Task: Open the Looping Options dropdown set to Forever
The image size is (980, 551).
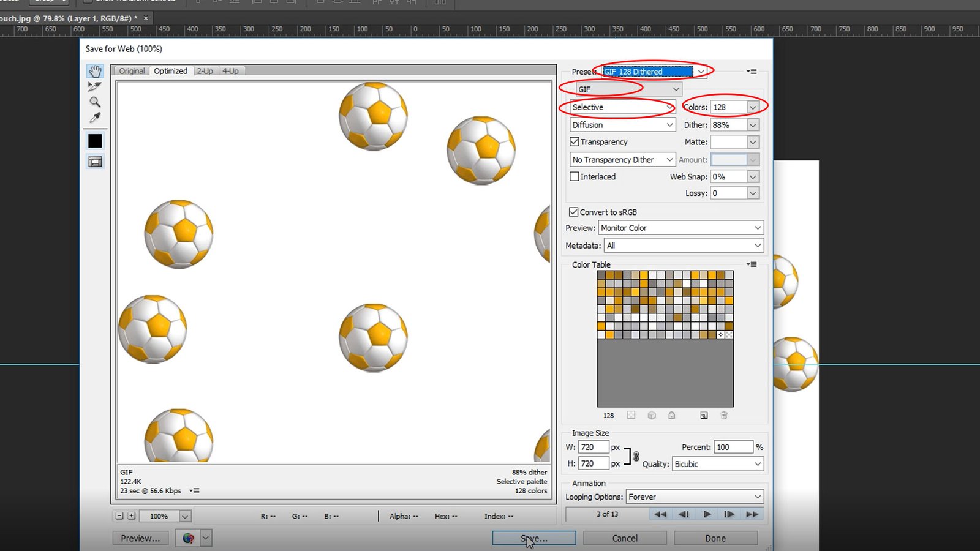Action: [x=757, y=497]
